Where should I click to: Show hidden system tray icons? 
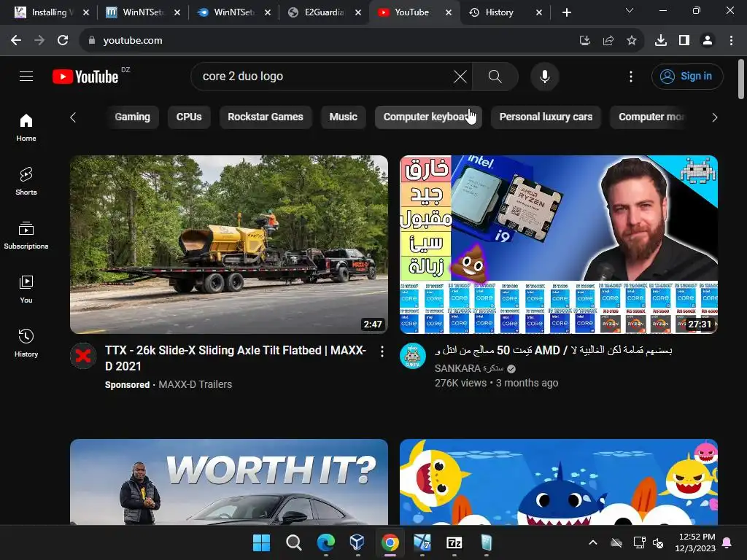pyautogui.click(x=592, y=542)
